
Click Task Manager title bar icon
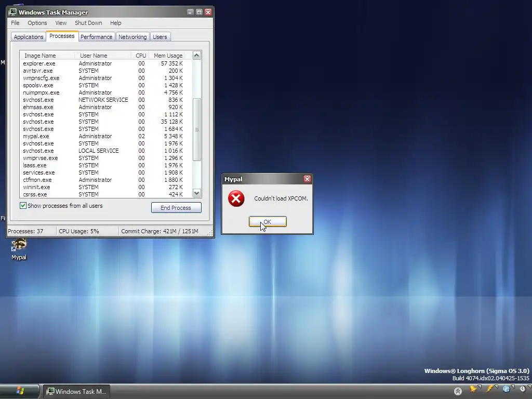click(x=13, y=12)
